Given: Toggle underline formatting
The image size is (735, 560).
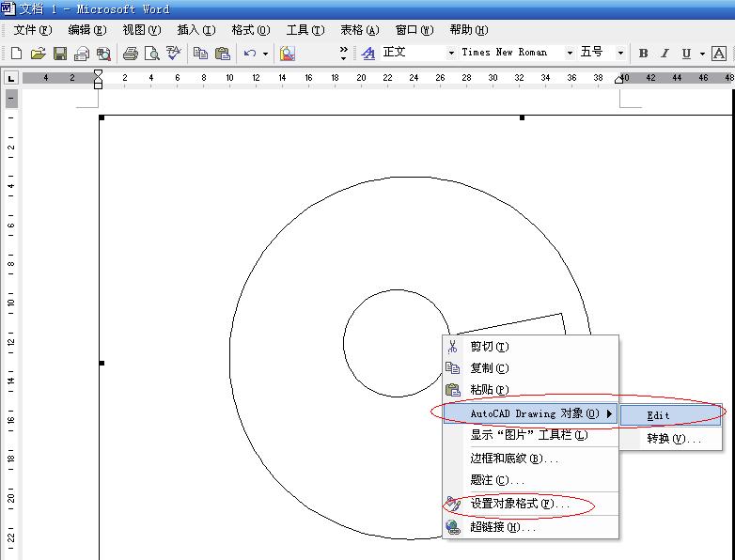Looking at the screenshot, I should (x=686, y=54).
